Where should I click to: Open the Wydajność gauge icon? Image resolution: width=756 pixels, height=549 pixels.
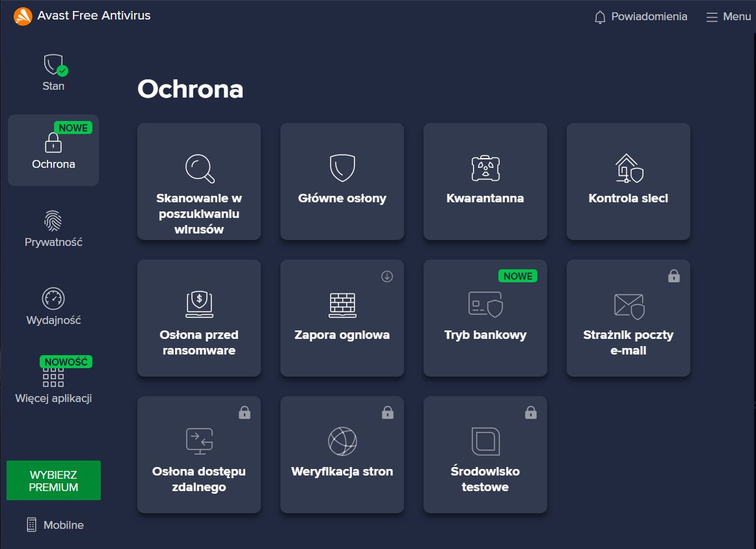53,299
